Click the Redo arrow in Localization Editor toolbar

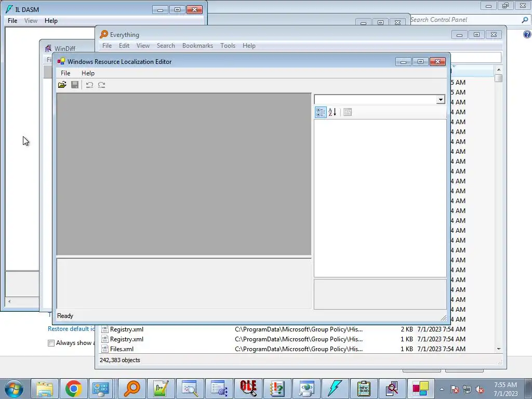tap(101, 85)
